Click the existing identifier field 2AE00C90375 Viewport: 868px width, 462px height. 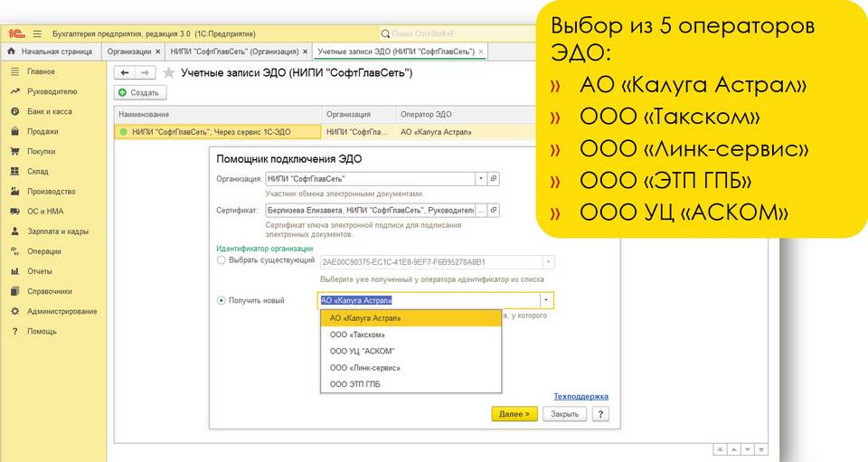pos(431,261)
